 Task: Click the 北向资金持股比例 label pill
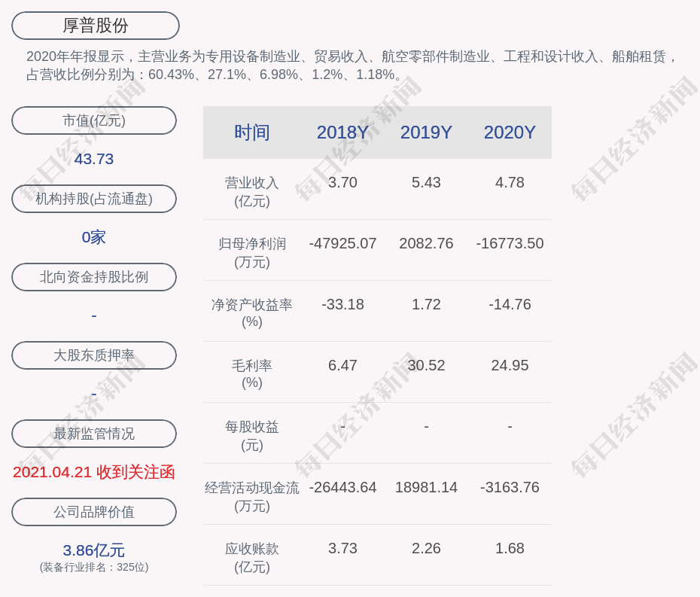coord(94,277)
